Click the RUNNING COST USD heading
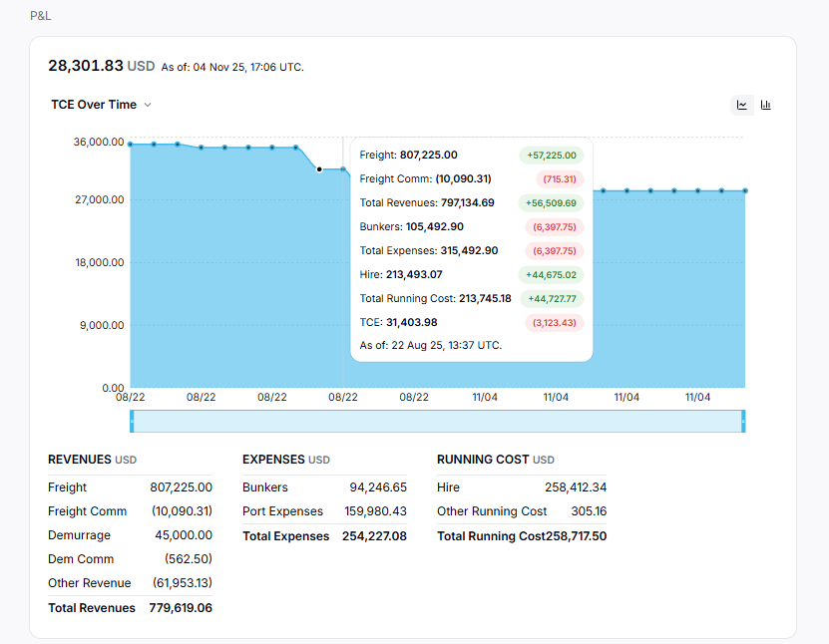The image size is (829, 644). click(496, 460)
